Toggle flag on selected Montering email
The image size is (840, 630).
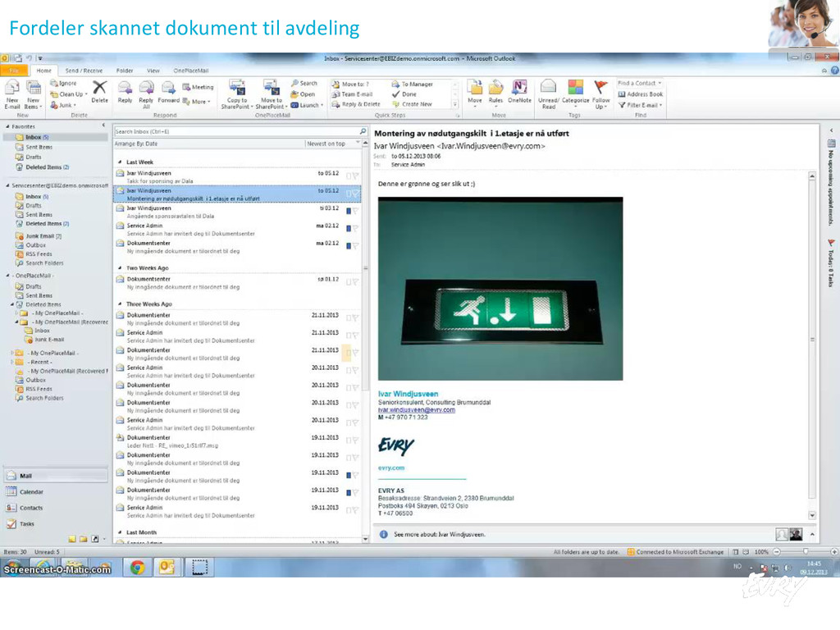(355, 194)
